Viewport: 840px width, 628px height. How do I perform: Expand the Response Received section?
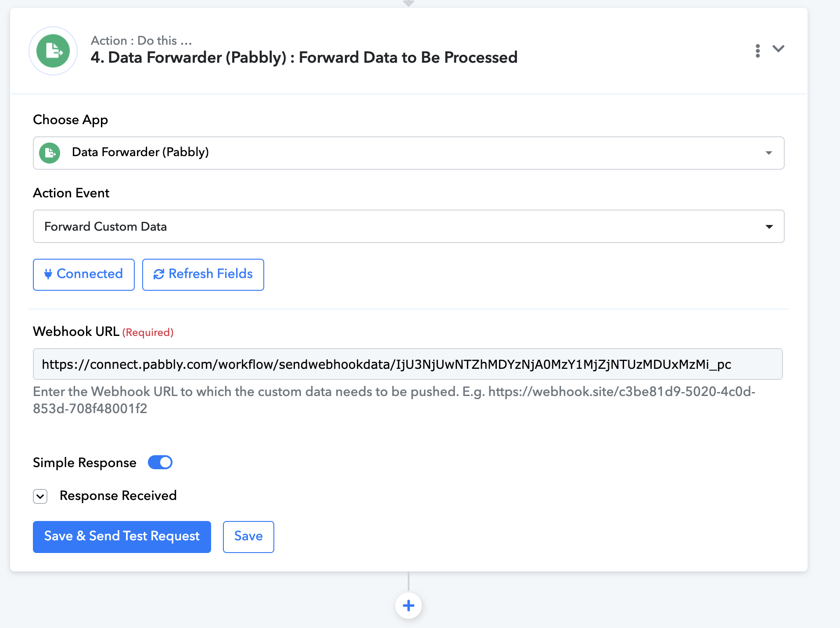[40, 496]
